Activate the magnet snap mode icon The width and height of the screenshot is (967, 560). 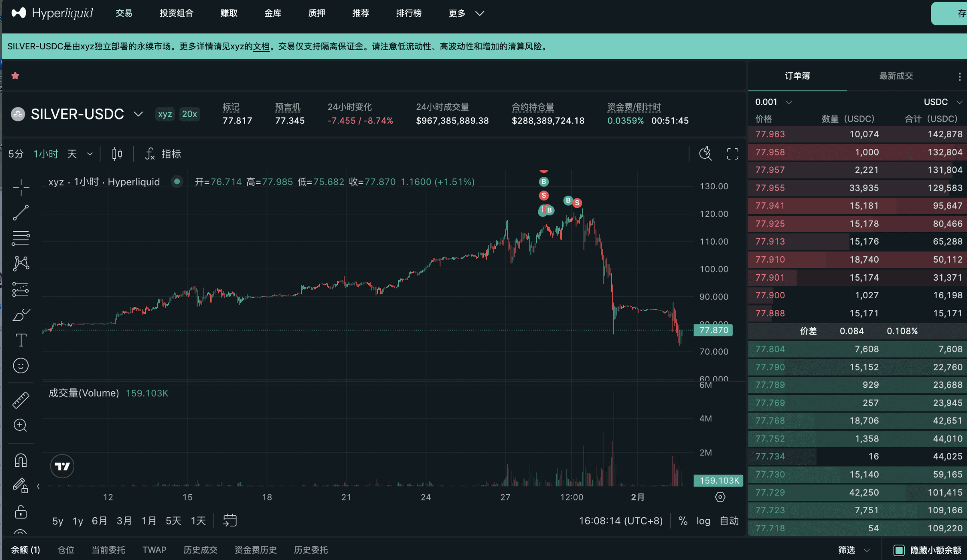[x=21, y=460]
